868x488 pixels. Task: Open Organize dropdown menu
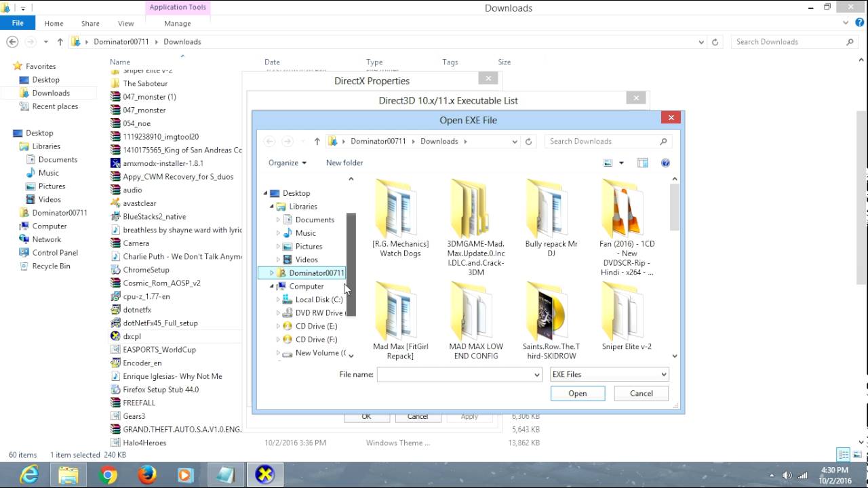coord(288,163)
